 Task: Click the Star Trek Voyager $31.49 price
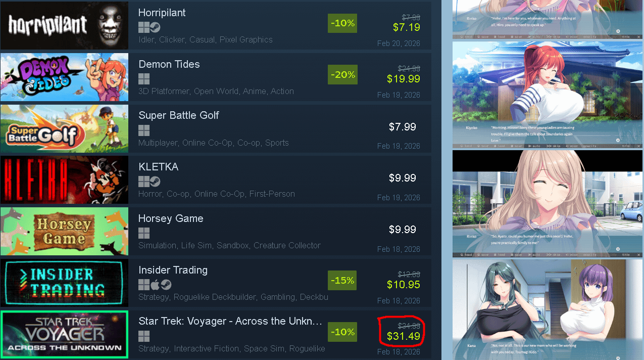pyautogui.click(x=404, y=336)
